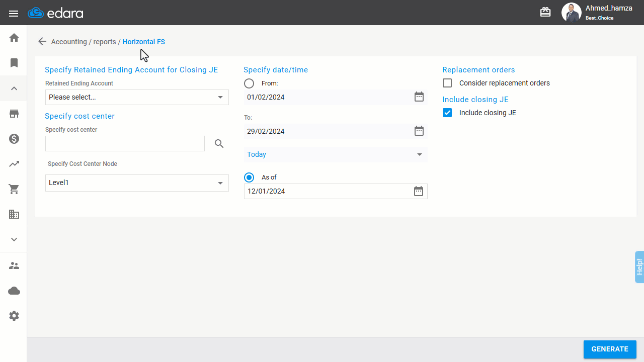Click Horizontal FS breadcrumb
644x362 pixels.
pos(143,42)
